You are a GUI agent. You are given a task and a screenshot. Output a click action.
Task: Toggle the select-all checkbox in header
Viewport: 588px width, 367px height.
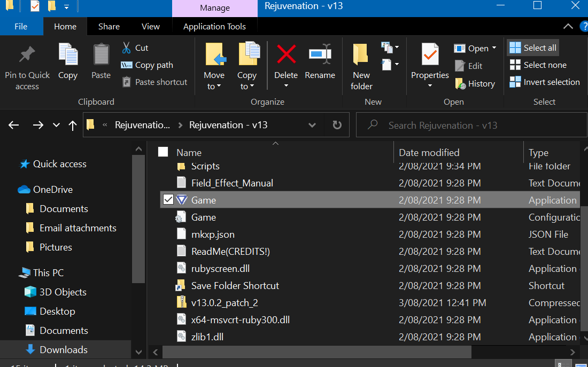163,152
